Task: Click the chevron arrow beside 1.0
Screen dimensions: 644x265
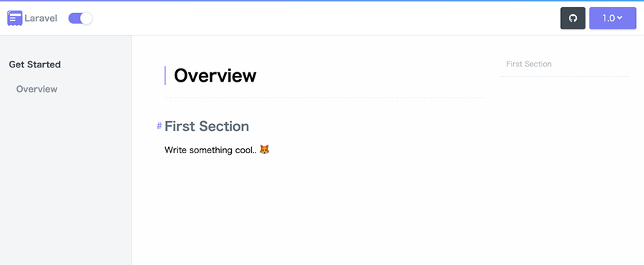Action: pos(620,18)
